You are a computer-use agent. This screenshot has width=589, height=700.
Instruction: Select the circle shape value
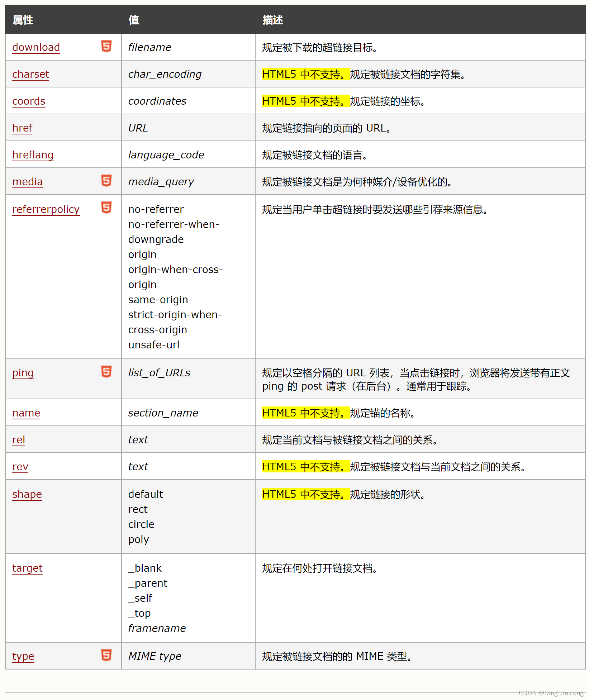click(141, 524)
